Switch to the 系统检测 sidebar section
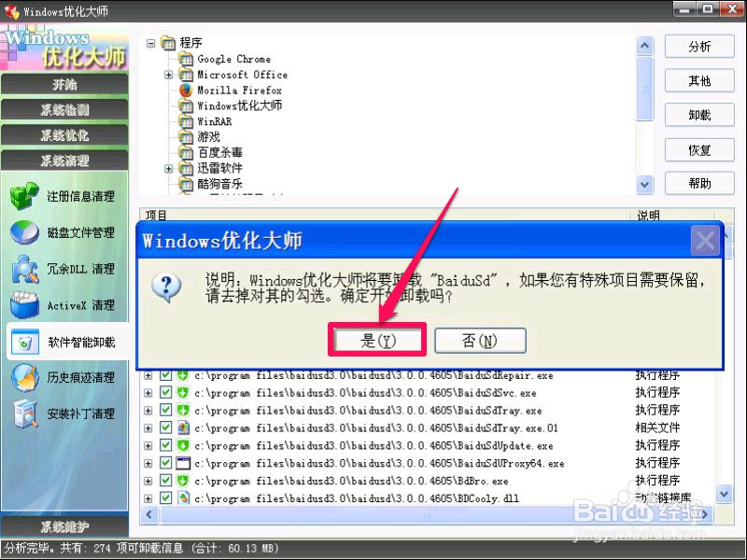Image resolution: width=747 pixels, height=560 pixels. 64,110
